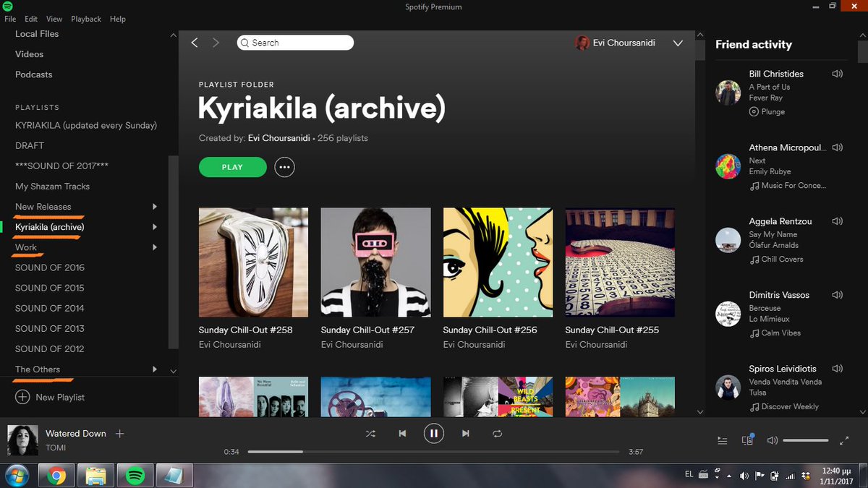Open My Shazam Tracks playlist
This screenshot has width=868, height=488.
[x=53, y=187]
